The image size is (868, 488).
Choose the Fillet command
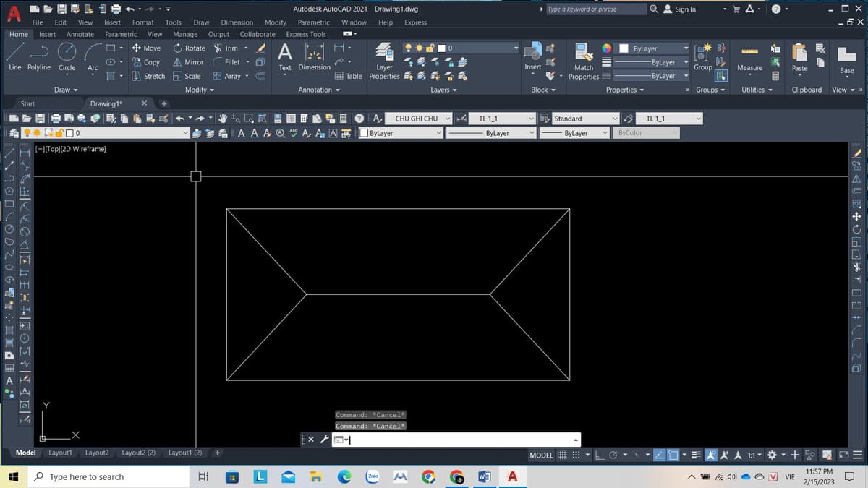point(226,62)
